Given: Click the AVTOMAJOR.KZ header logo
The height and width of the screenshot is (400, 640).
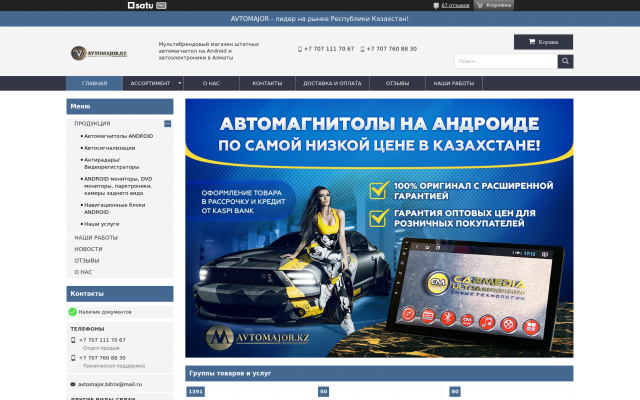Looking at the screenshot, I should (99, 53).
